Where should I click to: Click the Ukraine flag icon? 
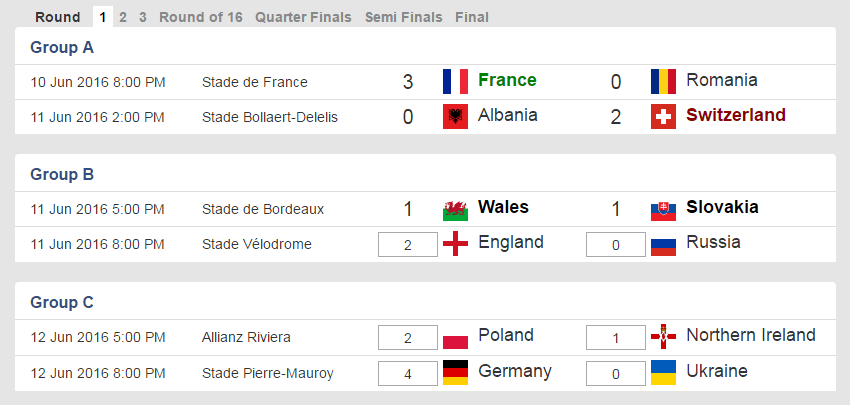663,372
